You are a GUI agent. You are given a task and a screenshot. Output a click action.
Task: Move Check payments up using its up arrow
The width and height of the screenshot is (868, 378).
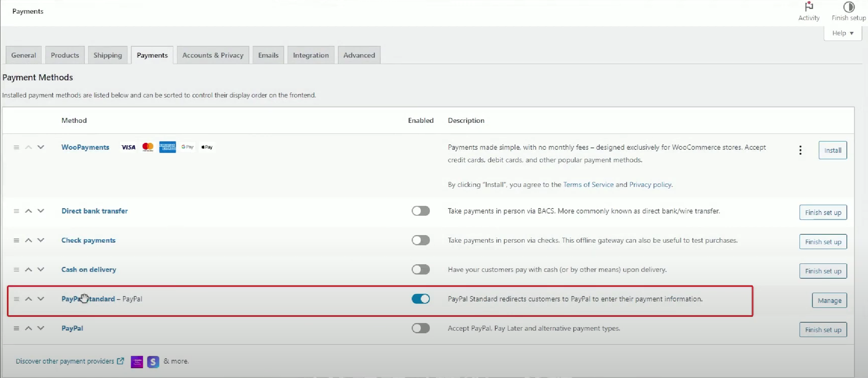click(x=28, y=240)
